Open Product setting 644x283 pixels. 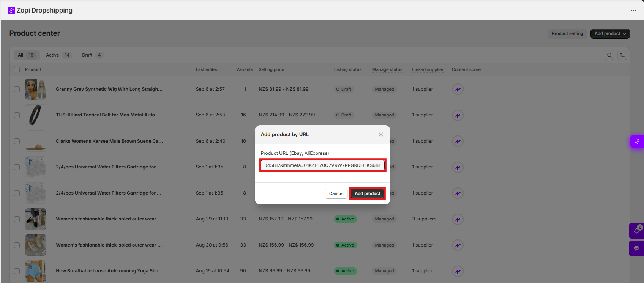pyautogui.click(x=567, y=34)
